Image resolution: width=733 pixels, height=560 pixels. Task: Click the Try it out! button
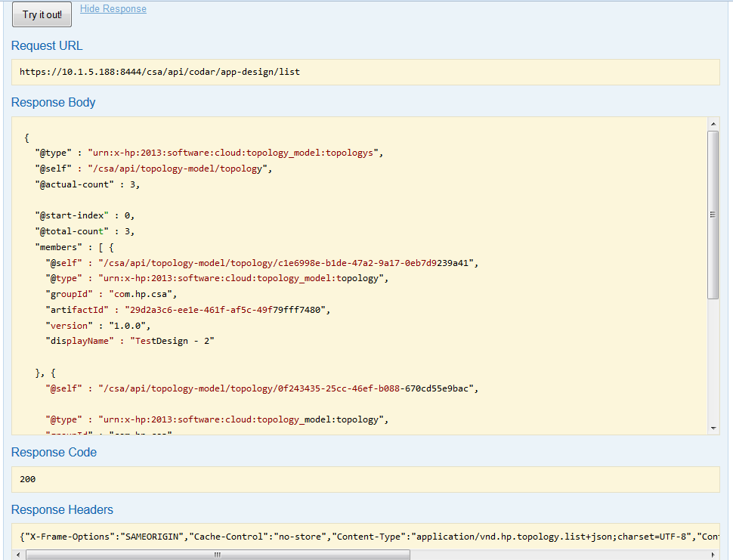pyautogui.click(x=42, y=14)
